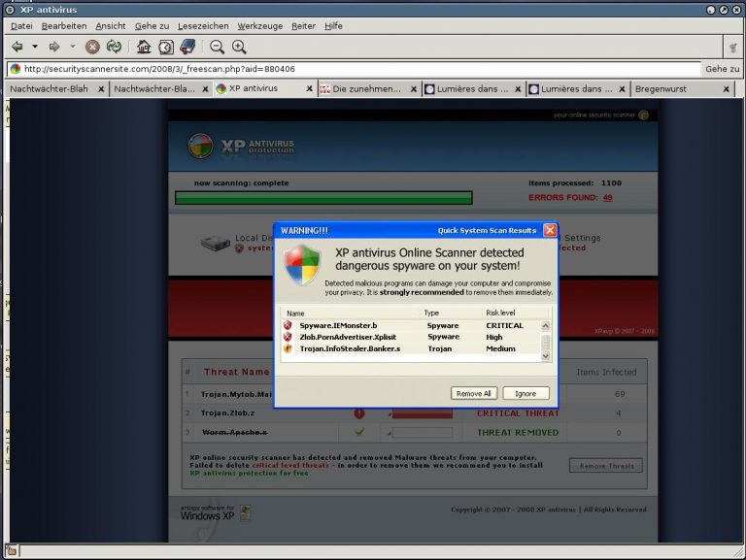Zoom in with the magnifier plus icon
Screen dimensions: 746x560
(239, 47)
